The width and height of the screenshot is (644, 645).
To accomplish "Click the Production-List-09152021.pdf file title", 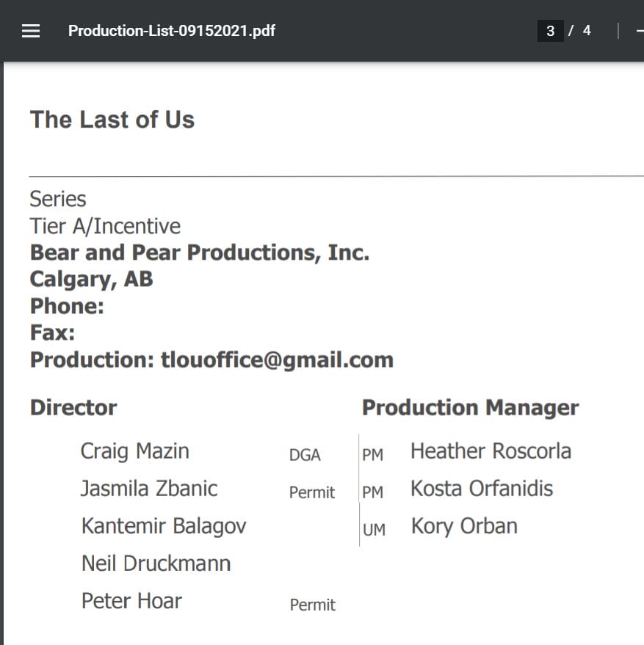I will (172, 31).
